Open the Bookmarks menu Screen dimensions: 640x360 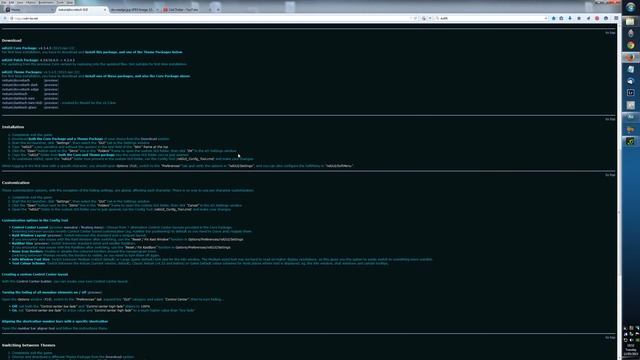46,2
